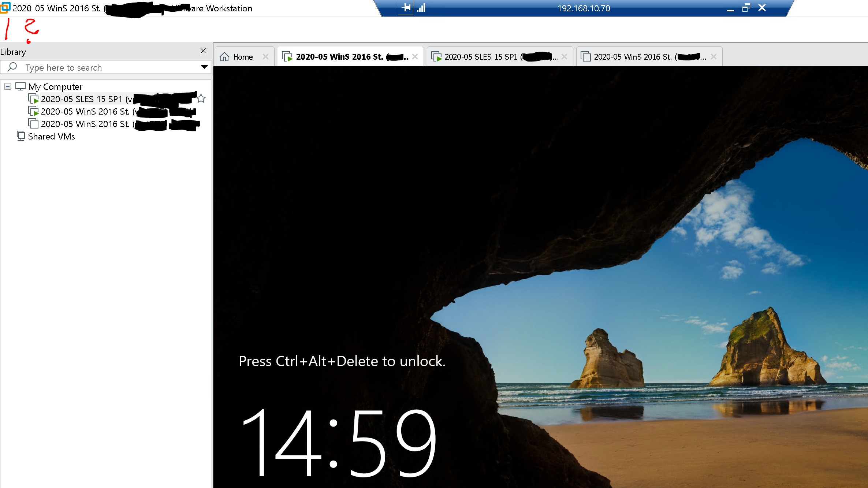Viewport: 868px width, 488px height.
Task: Click the pin icon on the connection bar
Action: [406, 8]
